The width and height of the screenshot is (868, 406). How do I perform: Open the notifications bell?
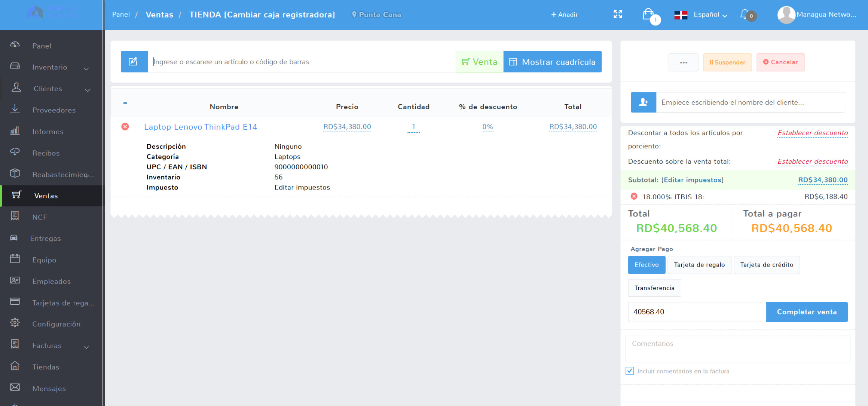[x=745, y=15]
